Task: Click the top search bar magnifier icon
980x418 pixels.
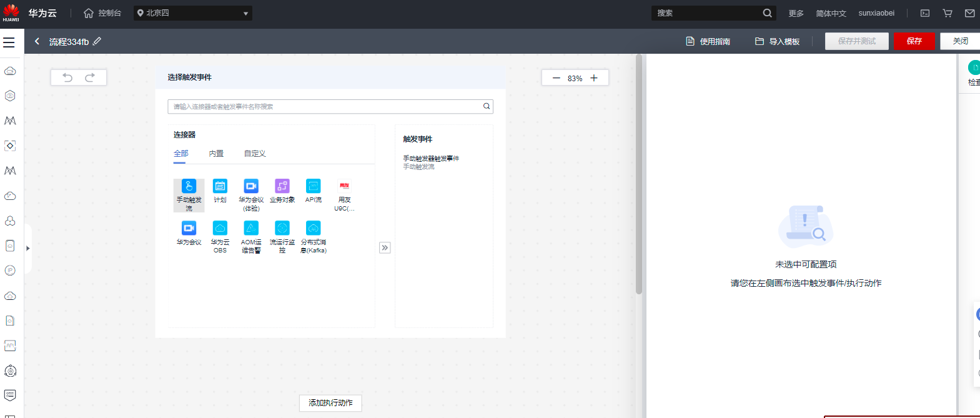Action: (x=767, y=13)
